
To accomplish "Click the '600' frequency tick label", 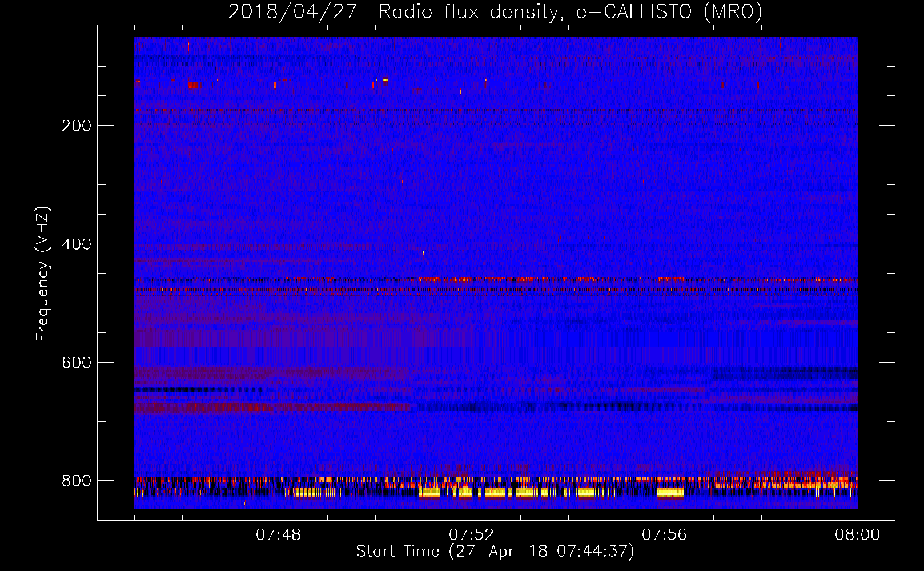I will [x=77, y=363].
